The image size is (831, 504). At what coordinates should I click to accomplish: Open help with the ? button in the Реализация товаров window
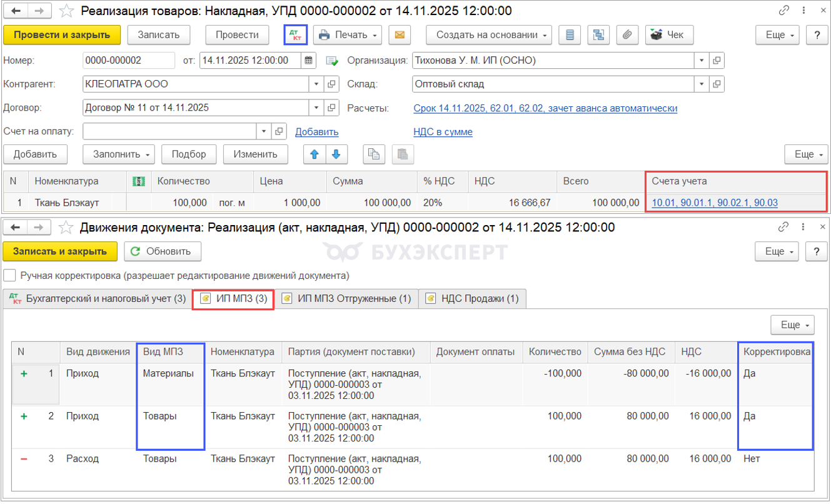[x=817, y=35]
